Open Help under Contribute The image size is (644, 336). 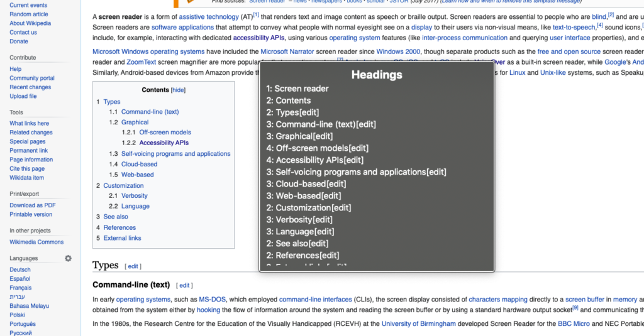pyautogui.click(x=16, y=69)
